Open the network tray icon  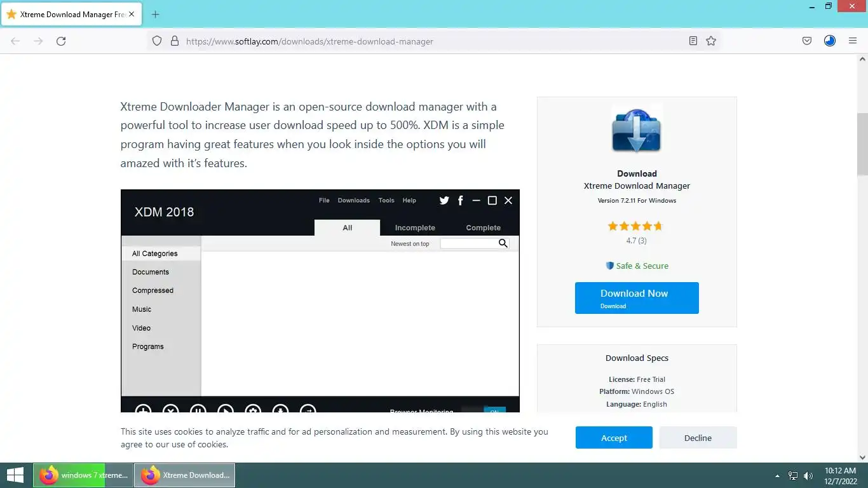[793, 475]
